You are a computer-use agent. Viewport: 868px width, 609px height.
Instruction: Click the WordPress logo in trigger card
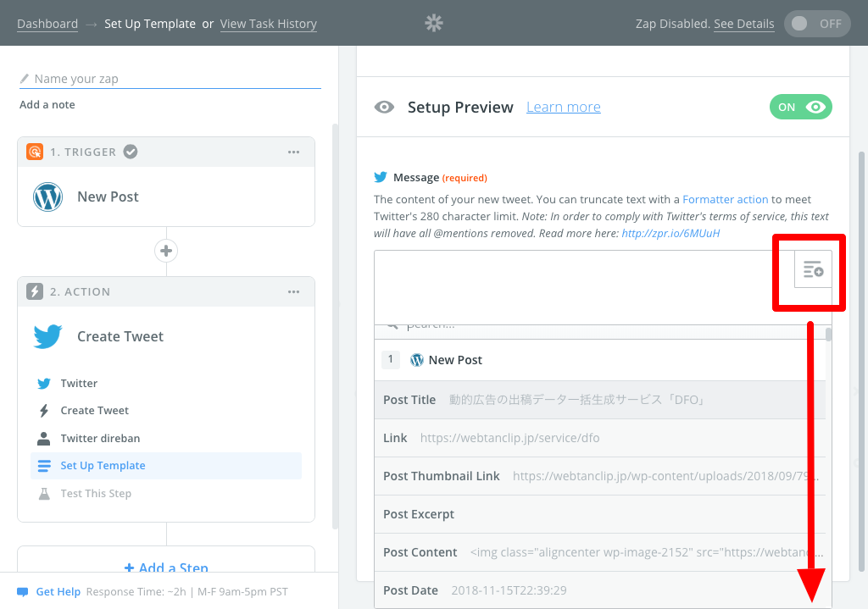48,197
